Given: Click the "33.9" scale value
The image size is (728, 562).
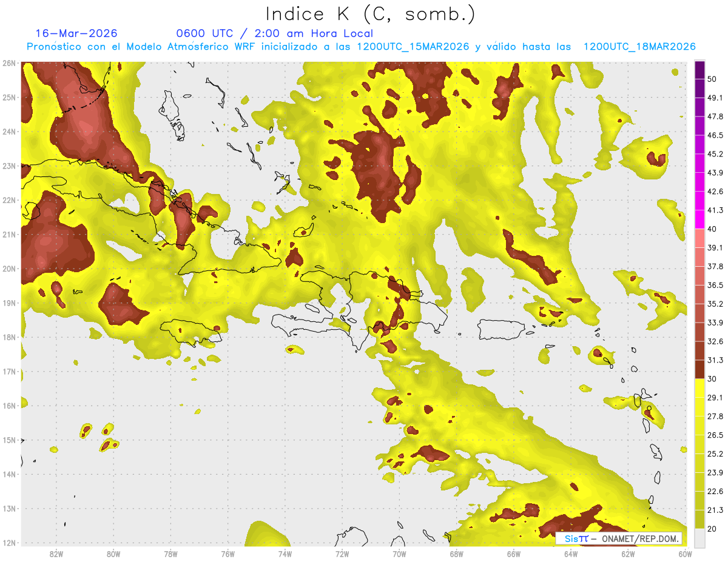Looking at the screenshot, I should [715, 323].
